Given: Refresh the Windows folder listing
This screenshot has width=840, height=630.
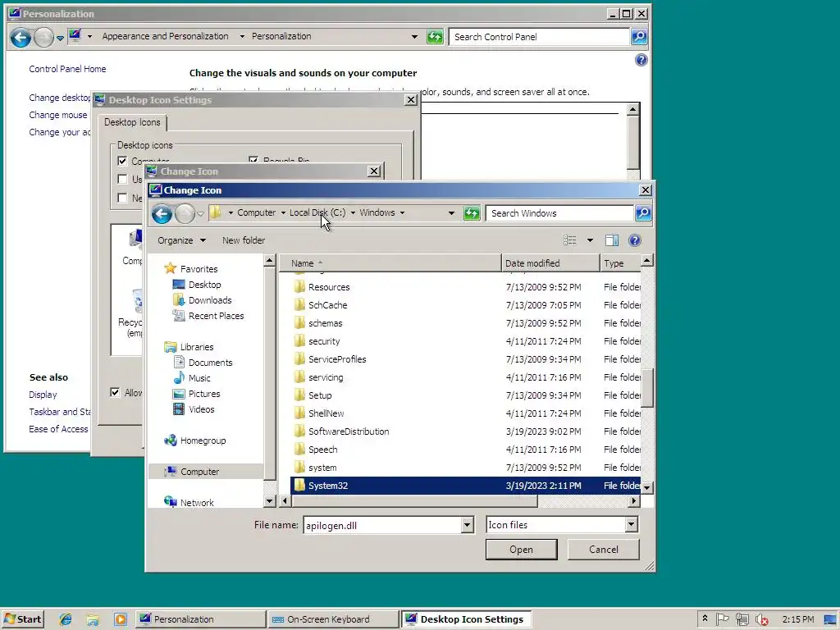Looking at the screenshot, I should [x=472, y=213].
